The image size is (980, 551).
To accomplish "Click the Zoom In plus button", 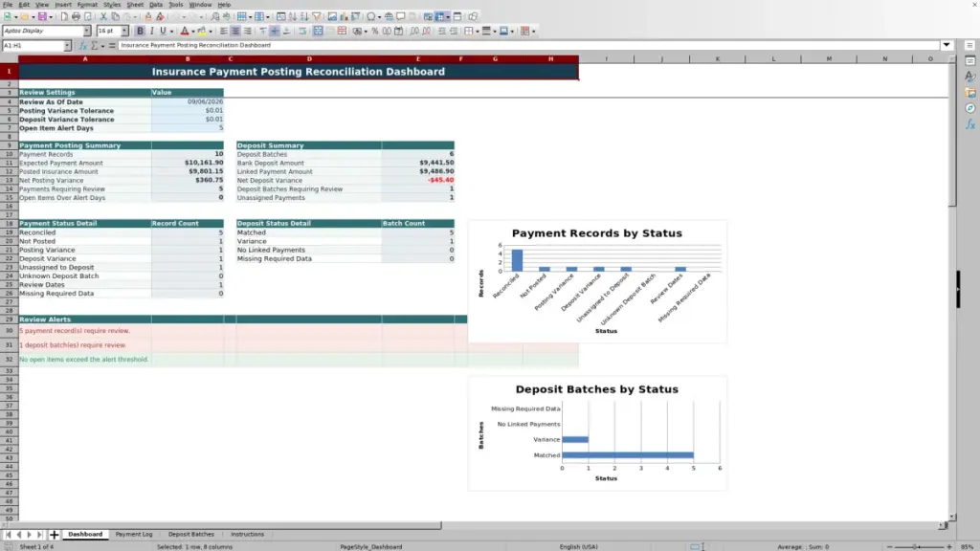I will point(949,546).
